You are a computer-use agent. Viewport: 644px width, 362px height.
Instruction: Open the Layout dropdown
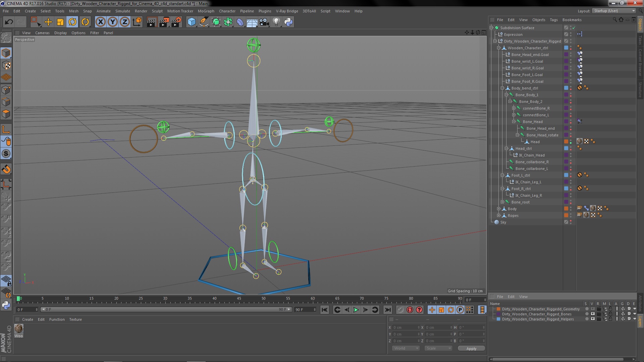tap(614, 11)
